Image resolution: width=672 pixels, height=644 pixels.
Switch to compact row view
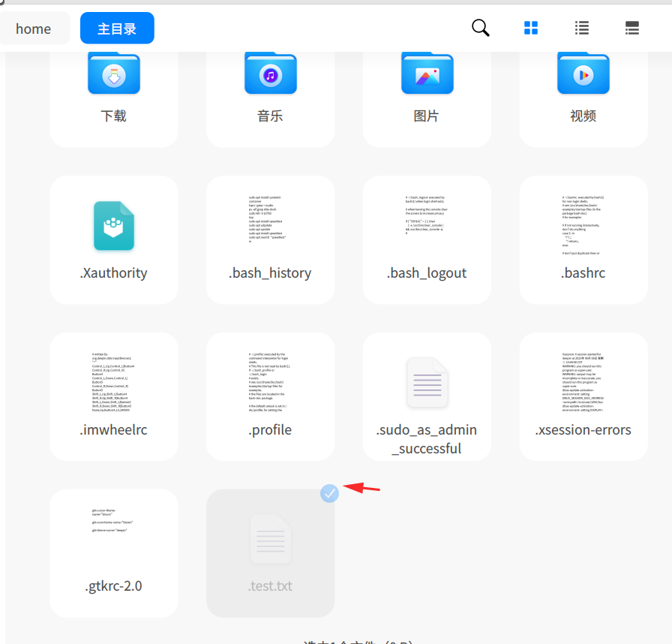632,28
